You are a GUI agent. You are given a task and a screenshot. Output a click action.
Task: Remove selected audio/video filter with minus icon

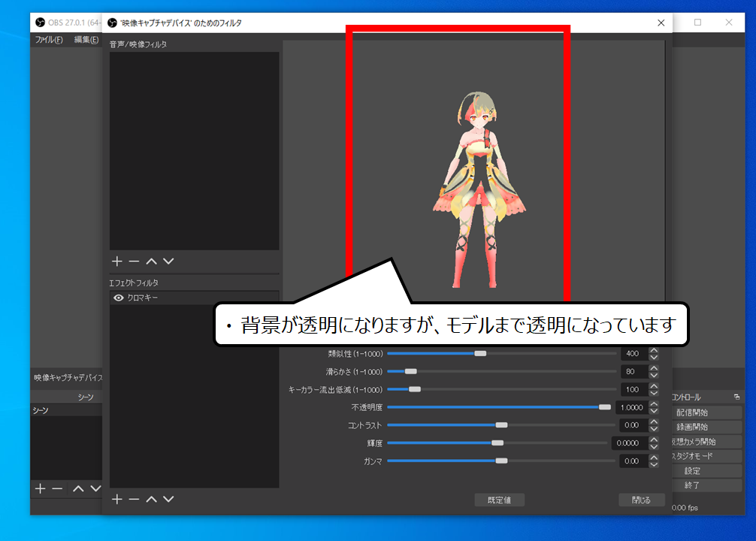(134, 261)
